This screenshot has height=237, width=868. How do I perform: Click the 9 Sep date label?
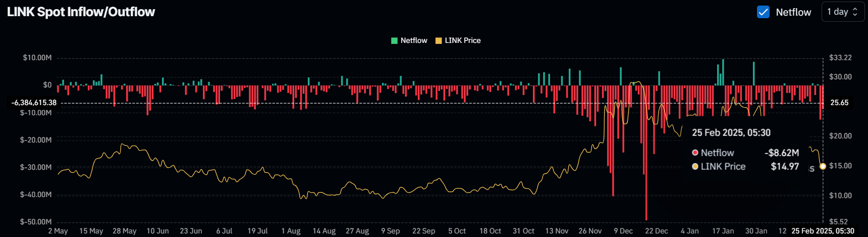(x=391, y=231)
